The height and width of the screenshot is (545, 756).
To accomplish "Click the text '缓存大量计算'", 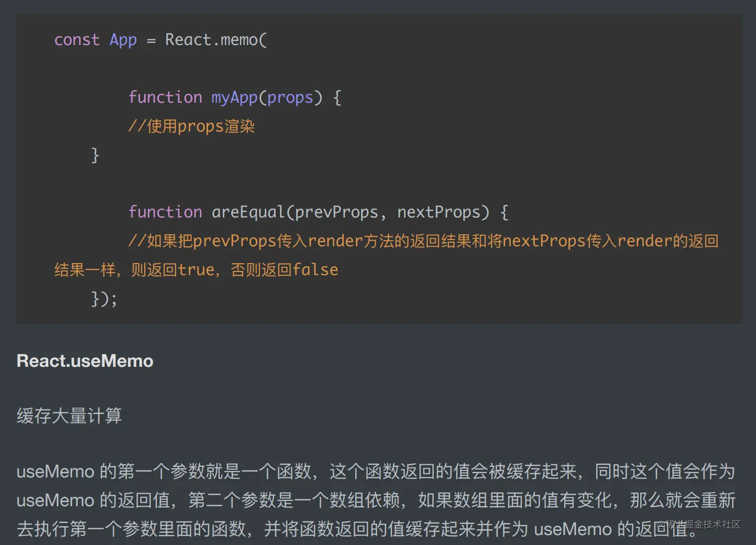I will [x=69, y=416].
